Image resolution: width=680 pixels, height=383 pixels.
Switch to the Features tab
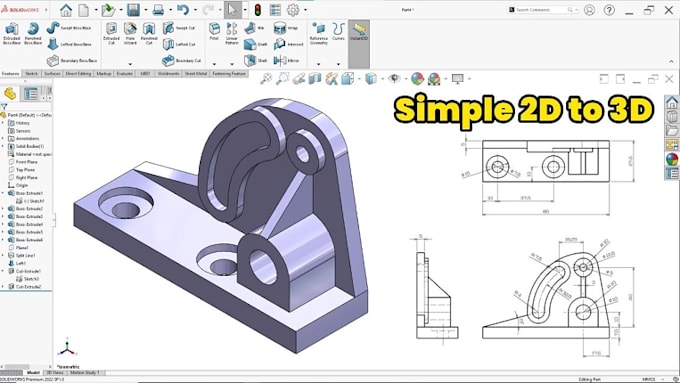point(10,74)
